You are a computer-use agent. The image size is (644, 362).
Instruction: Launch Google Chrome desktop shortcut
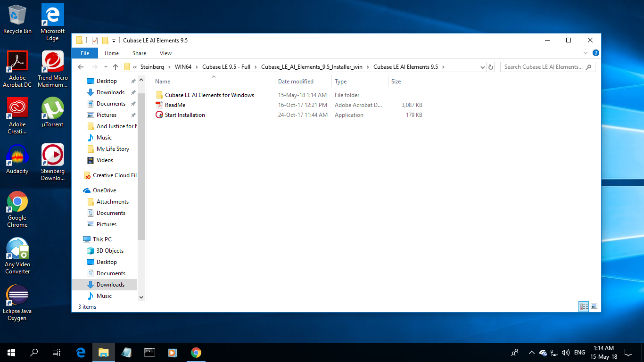(x=17, y=209)
